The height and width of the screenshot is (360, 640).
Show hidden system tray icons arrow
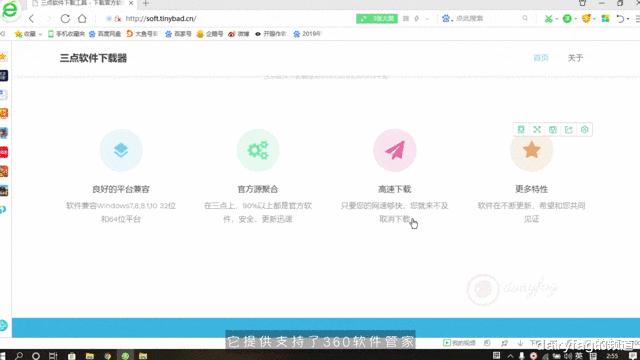(x=510, y=356)
